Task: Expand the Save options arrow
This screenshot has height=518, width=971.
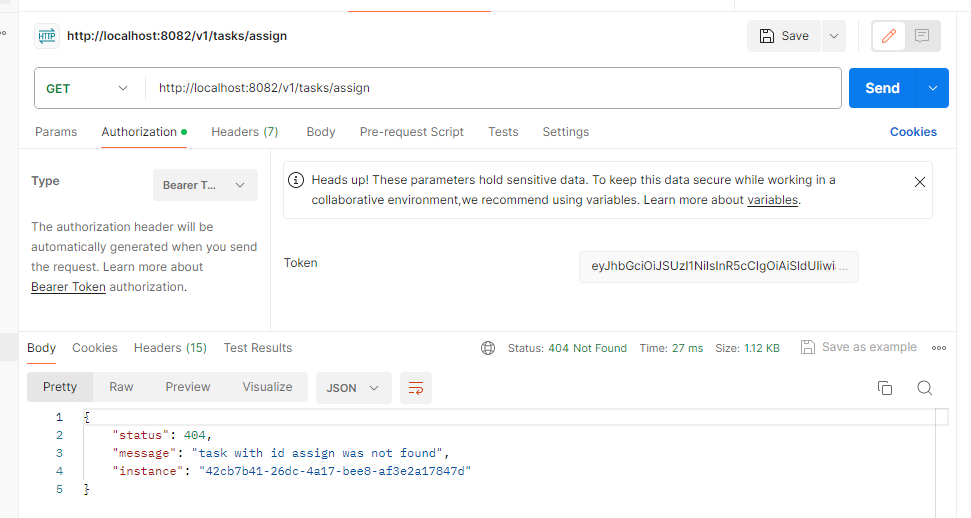Action: tap(834, 36)
